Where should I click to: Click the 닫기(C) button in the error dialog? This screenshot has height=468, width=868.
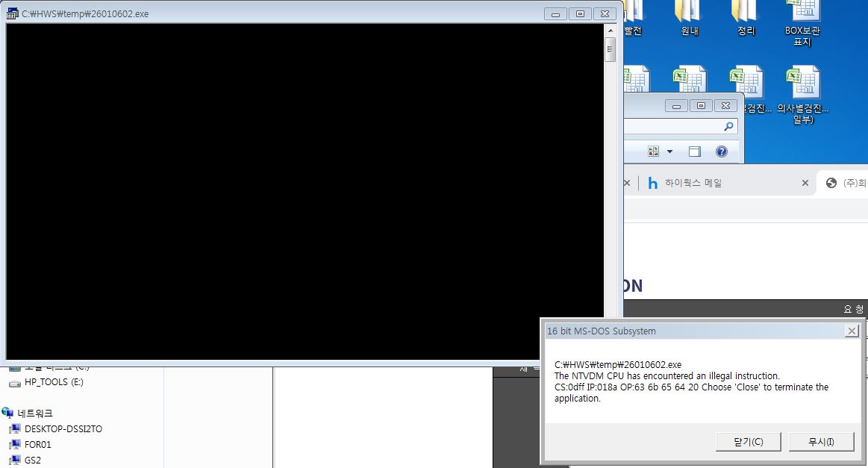coord(748,441)
